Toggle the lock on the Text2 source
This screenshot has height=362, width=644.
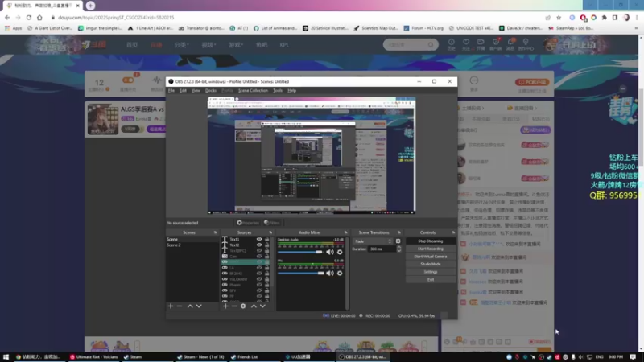pos(267,245)
